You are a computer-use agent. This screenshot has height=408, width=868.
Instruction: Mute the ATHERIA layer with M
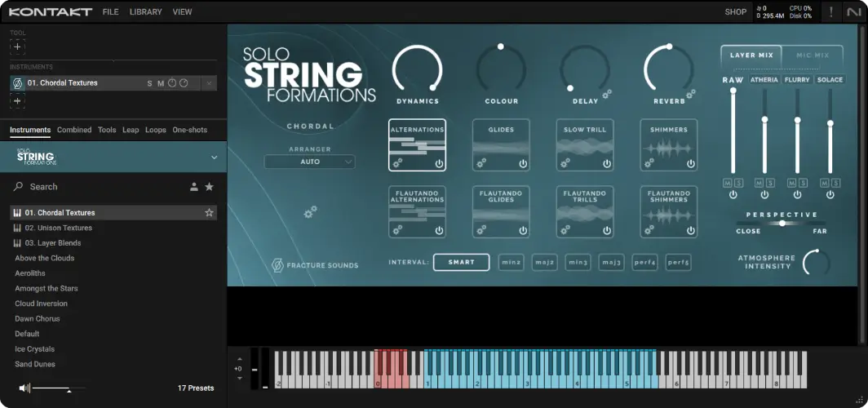(x=759, y=183)
